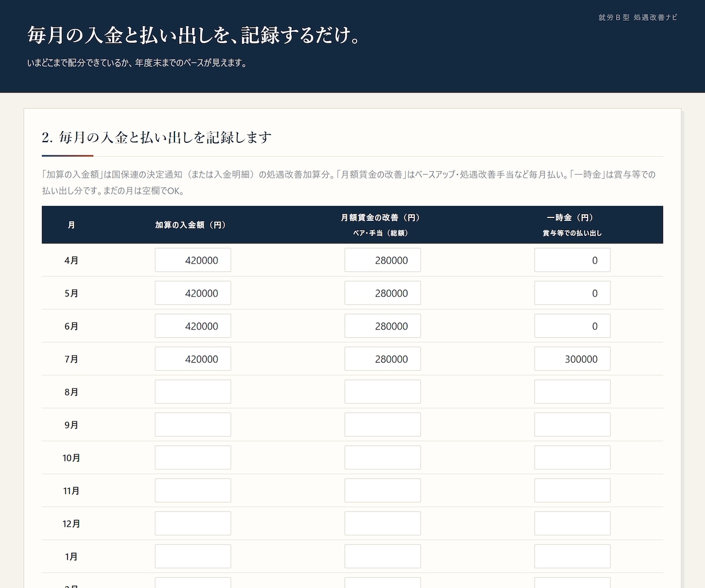Viewport: 705px width, 588px height.
Task: Click the empty 8月 加算の入金額 field
Action: click(193, 392)
